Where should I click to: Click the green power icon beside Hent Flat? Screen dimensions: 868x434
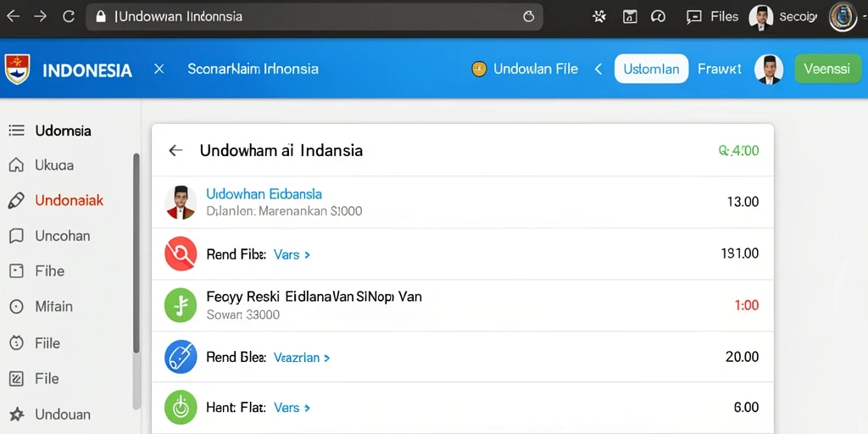pyautogui.click(x=181, y=408)
